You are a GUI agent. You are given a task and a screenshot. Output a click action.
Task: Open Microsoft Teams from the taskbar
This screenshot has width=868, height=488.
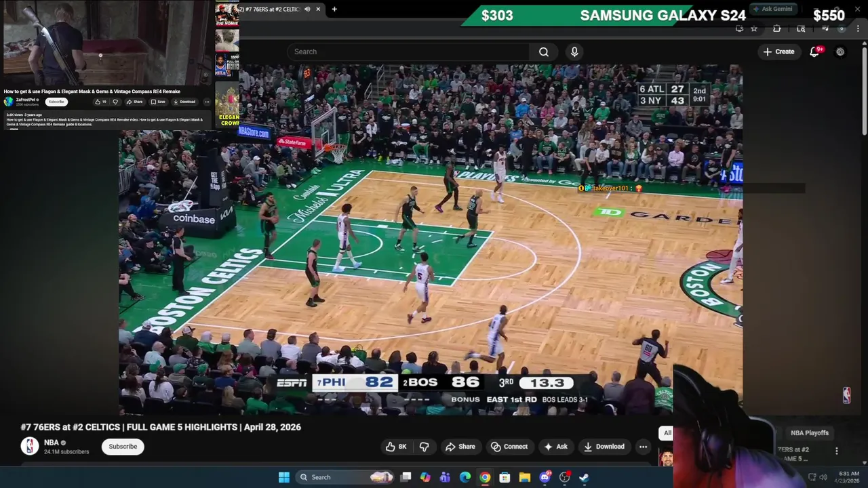coord(445,477)
